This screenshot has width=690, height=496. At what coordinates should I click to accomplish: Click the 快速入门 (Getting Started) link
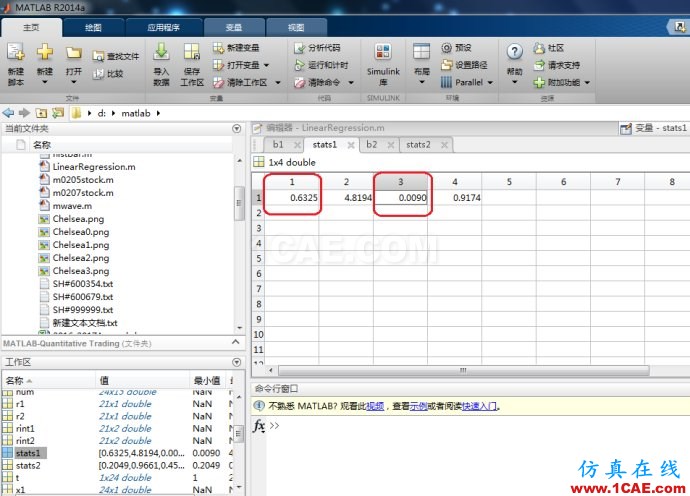coord(479,406)
